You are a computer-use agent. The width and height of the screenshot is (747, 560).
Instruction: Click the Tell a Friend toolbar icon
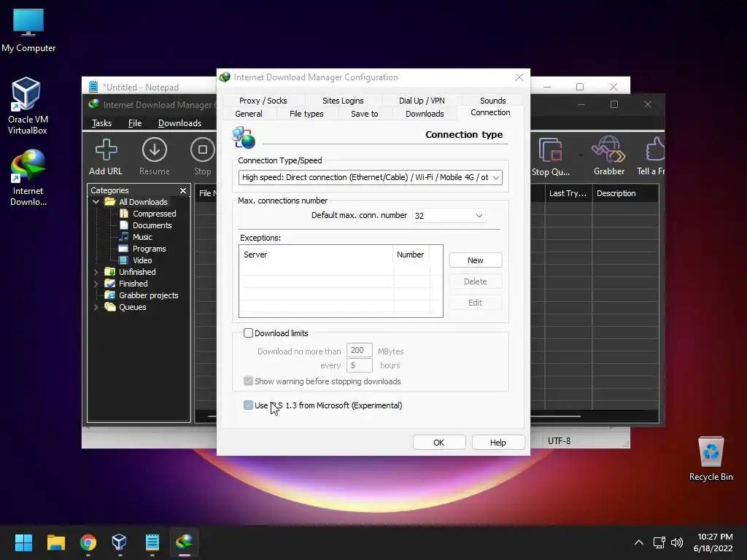(651, 156)
